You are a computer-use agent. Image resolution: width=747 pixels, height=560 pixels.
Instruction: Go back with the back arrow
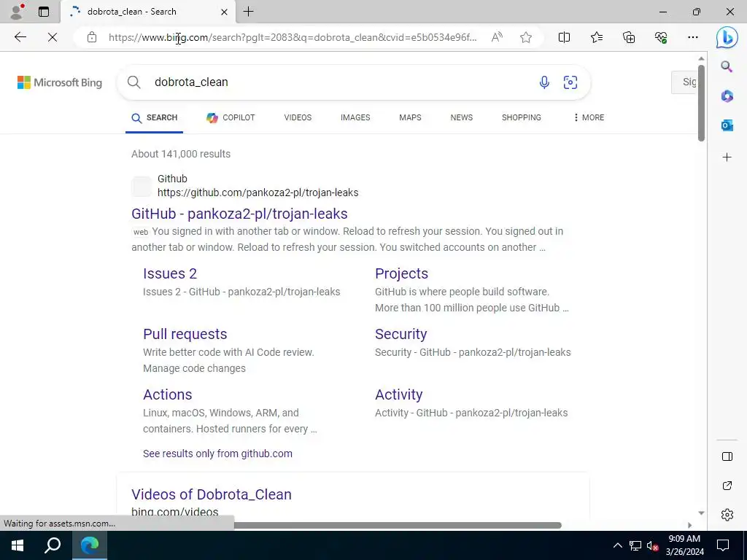coord(20,37)
